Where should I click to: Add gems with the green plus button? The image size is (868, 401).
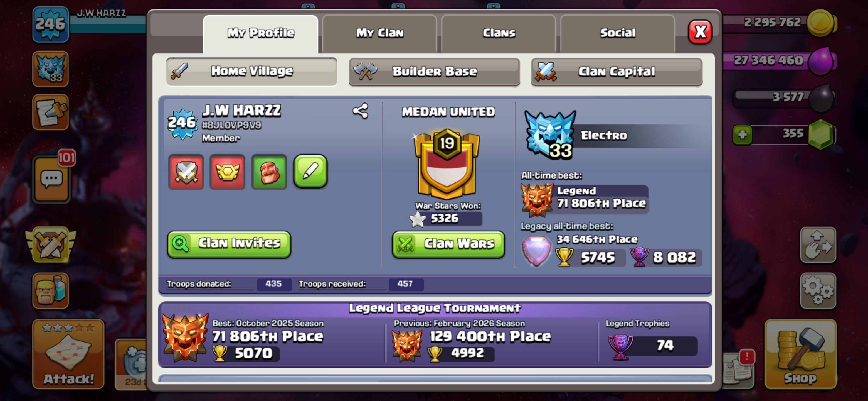coord(742,135)
